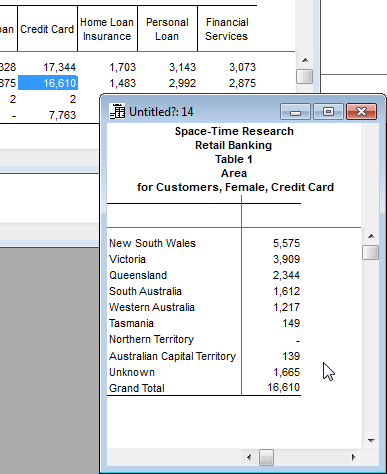Click the Grand Total value 16,610
387x474 pixels.
click(x=283, y=387)
